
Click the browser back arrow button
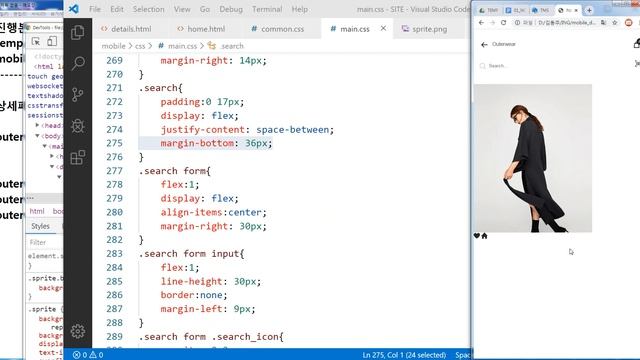pyautogui.click(x=481, y=23)
